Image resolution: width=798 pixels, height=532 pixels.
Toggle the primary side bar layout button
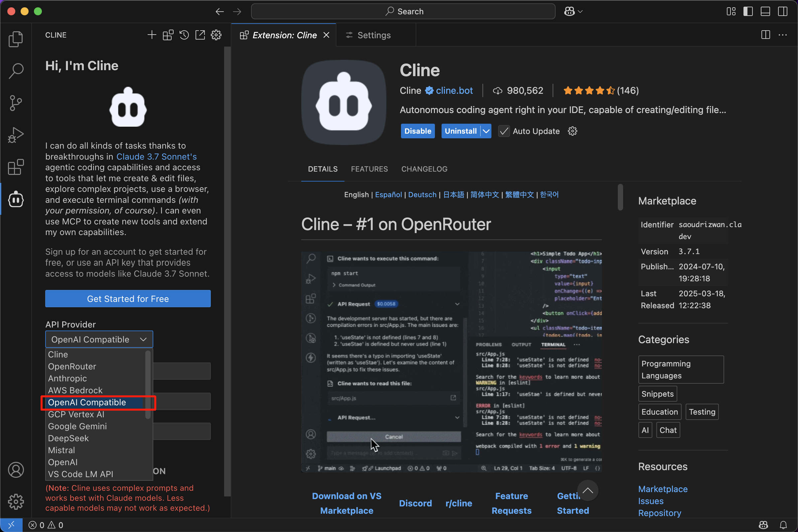click(x=748, y=11)
